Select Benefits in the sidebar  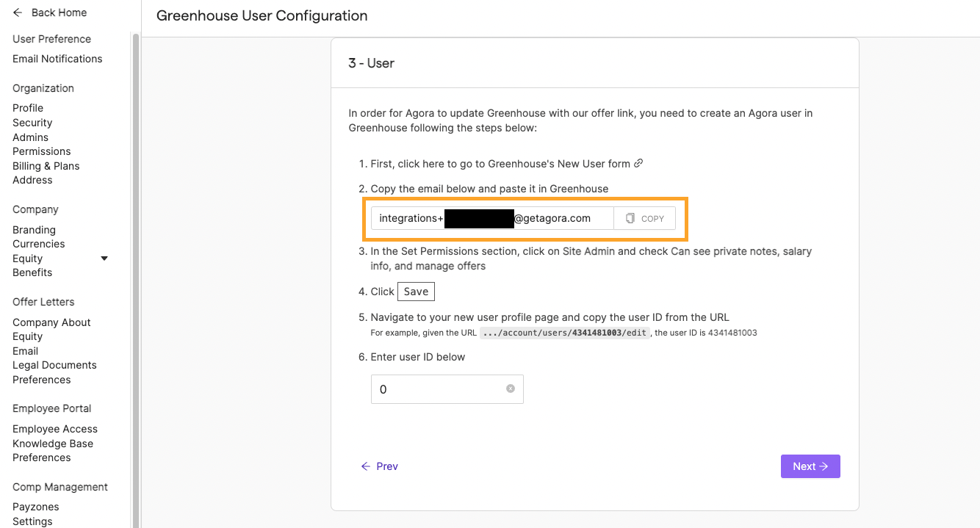(x=32, y=272)
